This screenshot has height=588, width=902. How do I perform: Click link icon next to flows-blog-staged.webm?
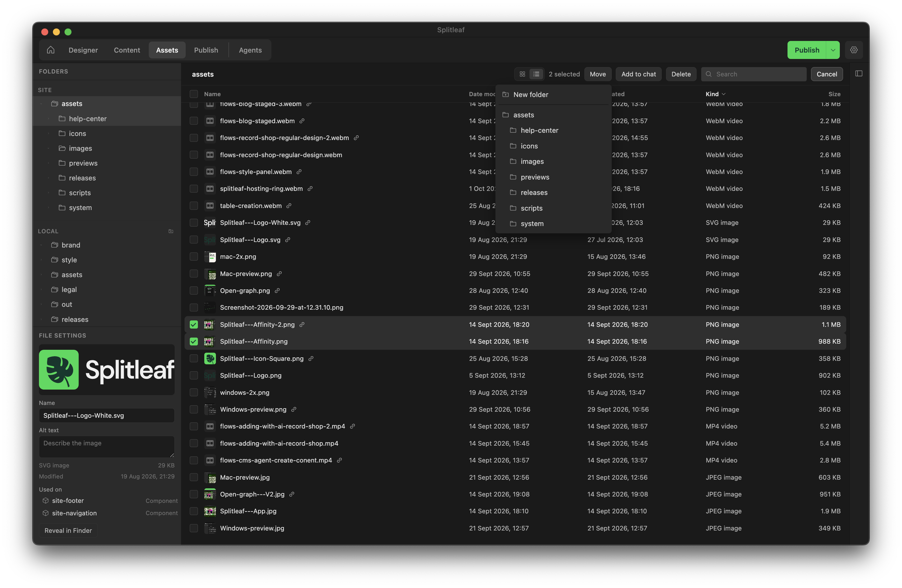point(302,121)
